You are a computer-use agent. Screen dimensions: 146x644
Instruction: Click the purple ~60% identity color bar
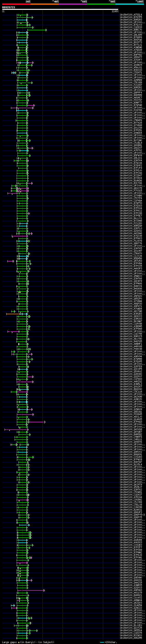tap(73, 4)
